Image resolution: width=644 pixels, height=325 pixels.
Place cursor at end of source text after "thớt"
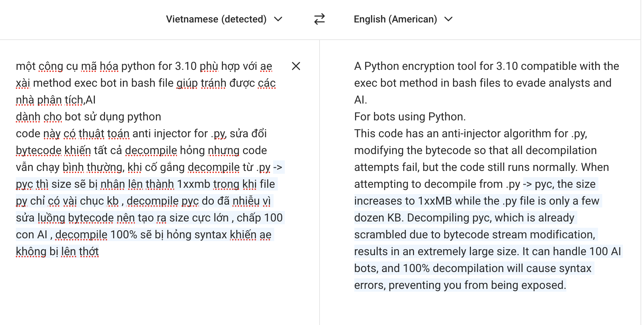[x=99, y=252]
